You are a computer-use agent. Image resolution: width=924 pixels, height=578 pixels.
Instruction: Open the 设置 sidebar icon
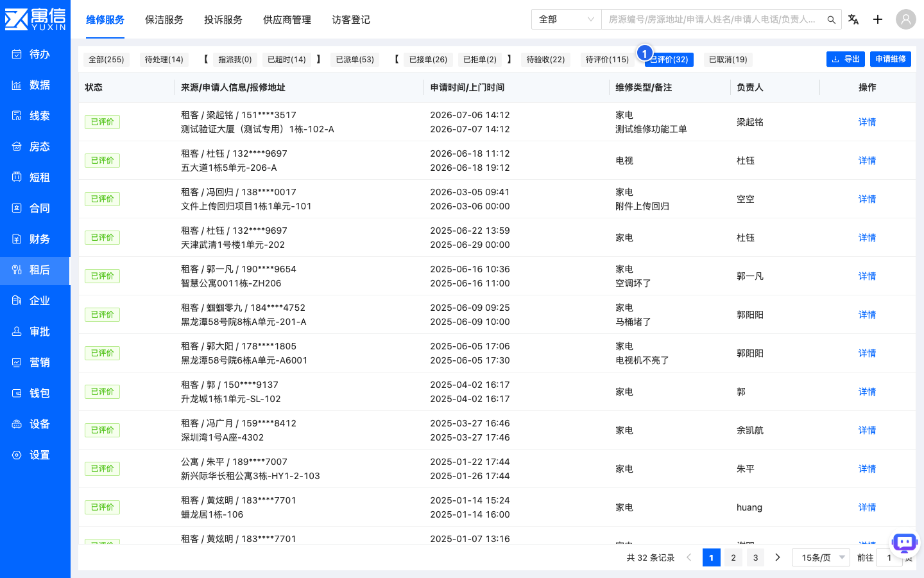click(x=17, y=455)
